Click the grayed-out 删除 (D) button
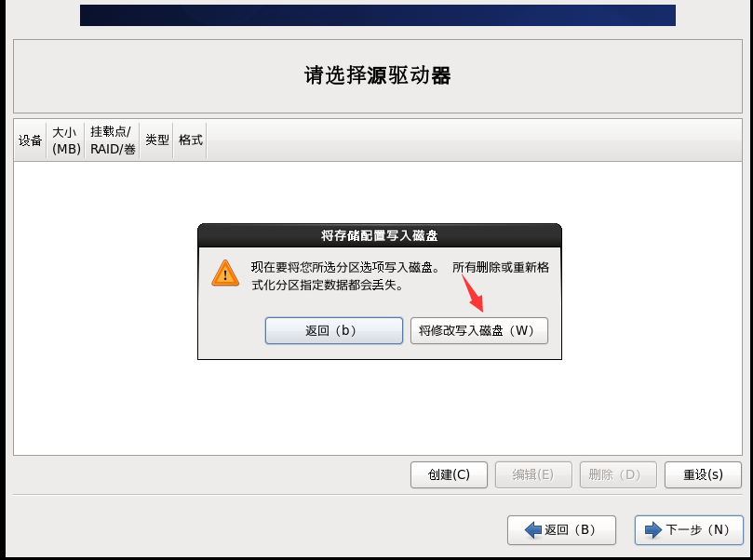The height and width of the screenshot is (560, 753). coord(618,475)
